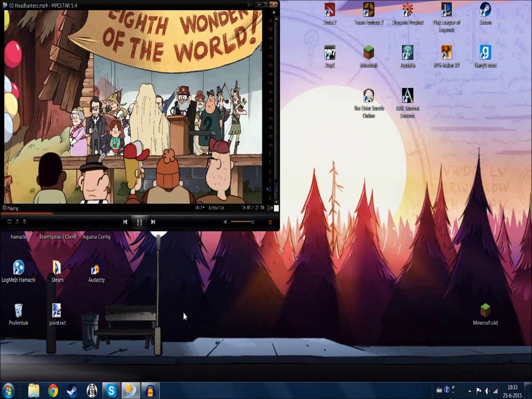
Task: Click the Windows Start orb
Action: (x=8, y=391)
